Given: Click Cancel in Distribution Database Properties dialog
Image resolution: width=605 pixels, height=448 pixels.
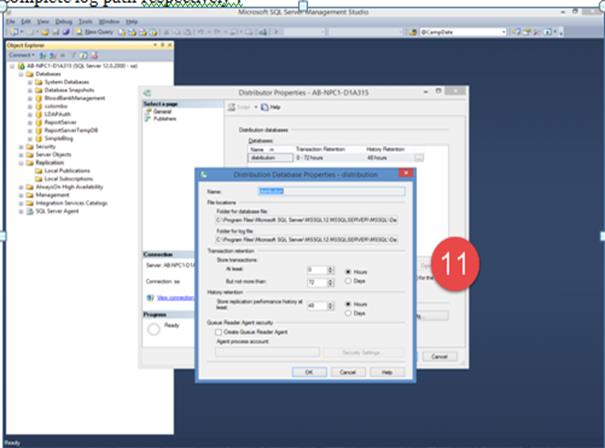Looking at the screenshot, I should (348, 372).
